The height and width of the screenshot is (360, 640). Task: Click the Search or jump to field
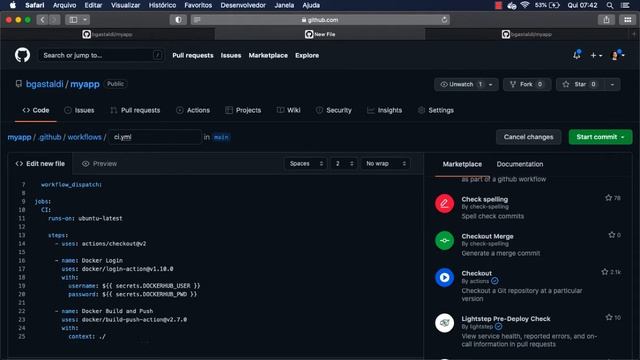pyautogui.click(x=101, y=55)
